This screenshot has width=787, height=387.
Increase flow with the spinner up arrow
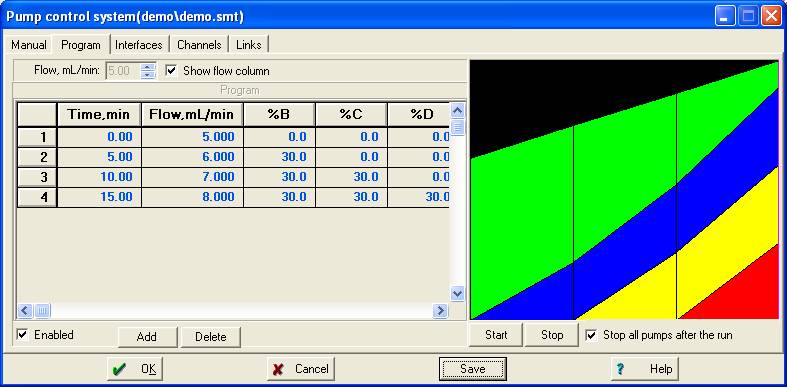click(148, 67)
